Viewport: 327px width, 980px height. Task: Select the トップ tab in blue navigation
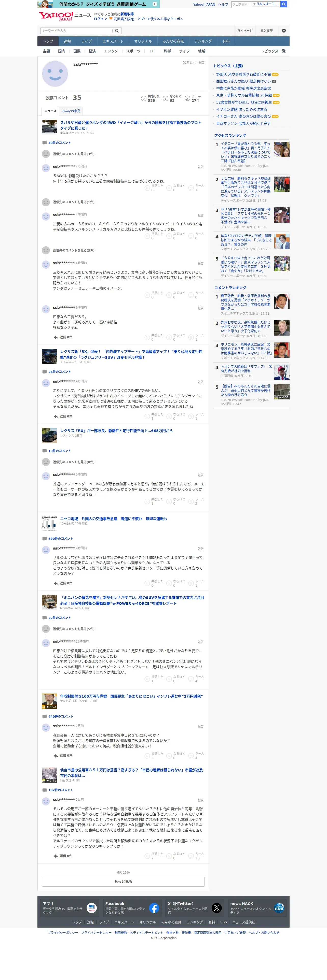[48, 41]
